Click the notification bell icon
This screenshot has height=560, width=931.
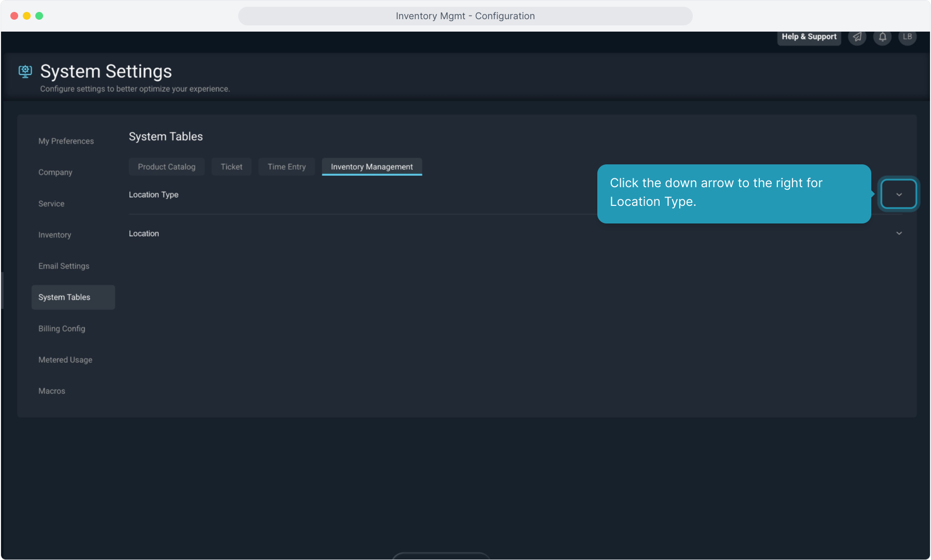882,37
